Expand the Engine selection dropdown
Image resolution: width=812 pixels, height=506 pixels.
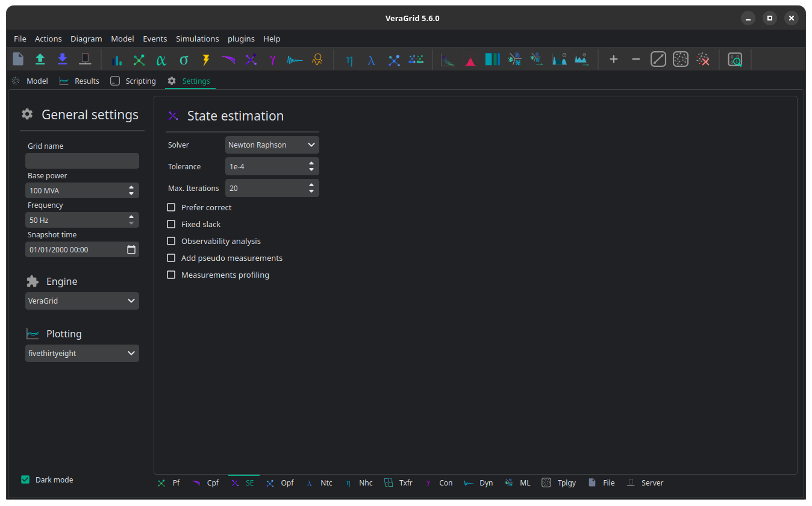point(82,301)
